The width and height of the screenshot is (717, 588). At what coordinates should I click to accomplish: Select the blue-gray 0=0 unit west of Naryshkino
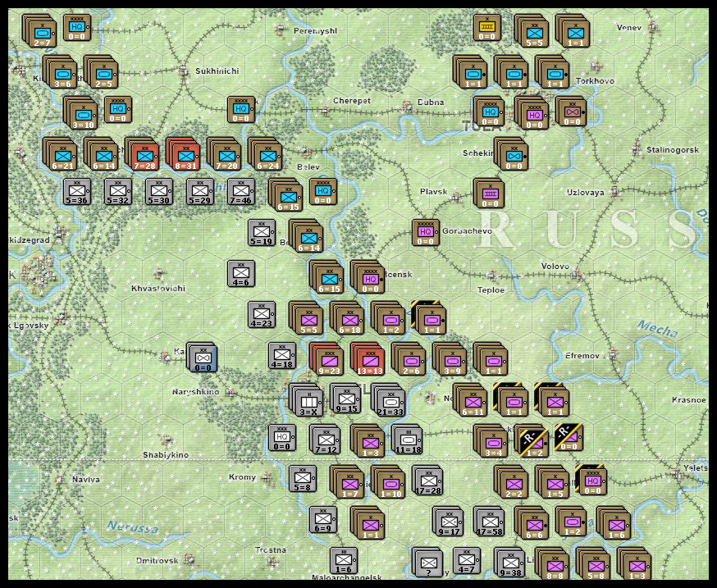pos(203,358)
